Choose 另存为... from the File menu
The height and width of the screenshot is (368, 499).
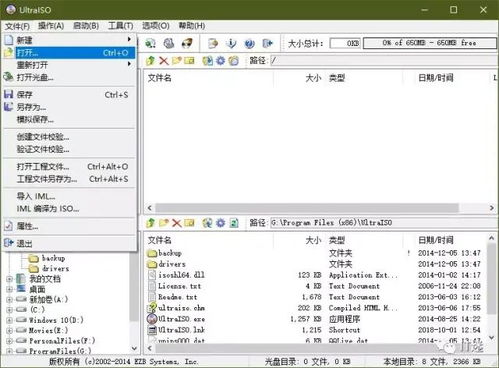tap(31, 107)
